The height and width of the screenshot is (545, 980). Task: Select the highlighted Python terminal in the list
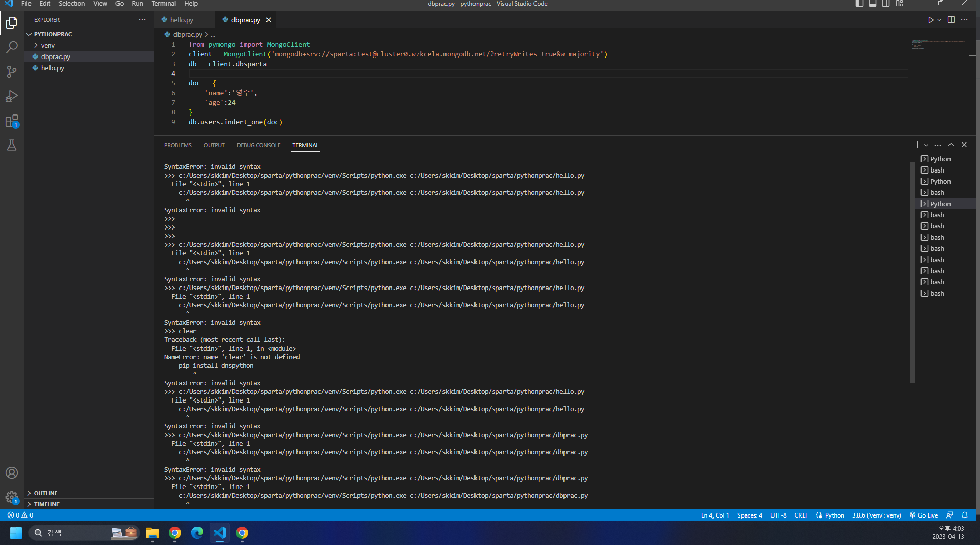click(x=945, y=204)
